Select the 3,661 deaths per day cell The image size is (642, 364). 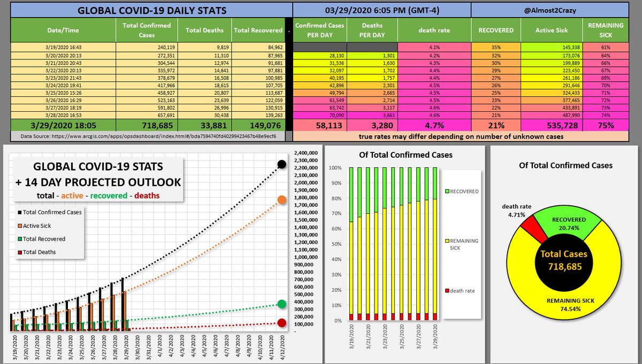(x=372, y=114)
